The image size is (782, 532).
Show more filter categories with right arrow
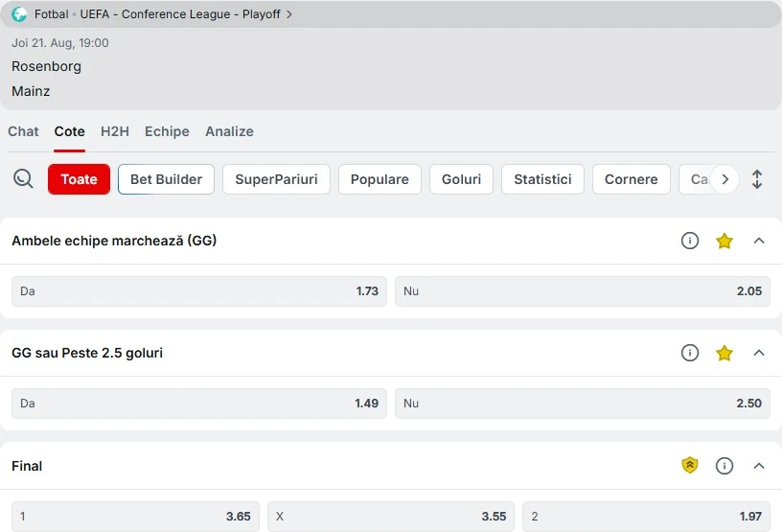(725, 179)
